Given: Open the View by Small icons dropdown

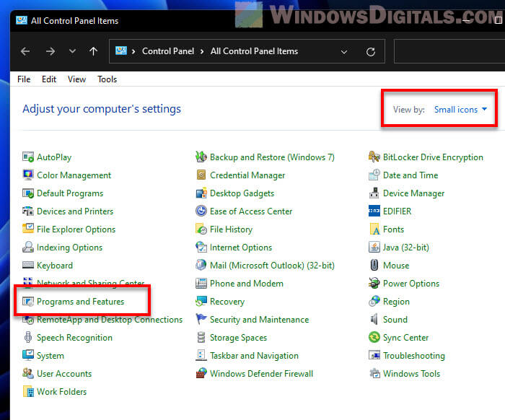Looking at the screenshot, I should pyautogui.click(x=460, y=110).
